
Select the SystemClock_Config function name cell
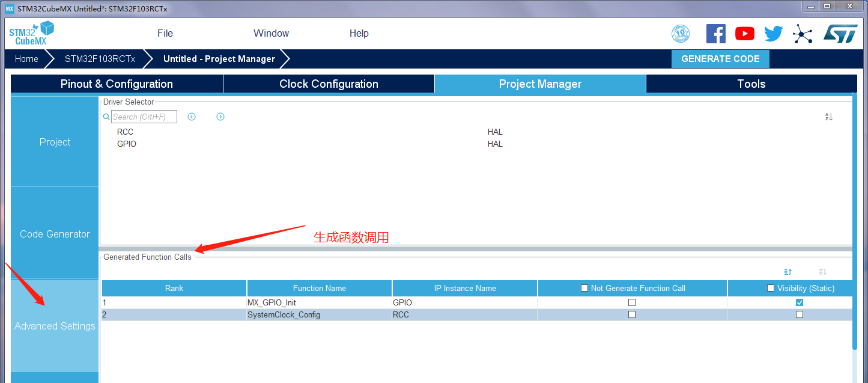319,314
